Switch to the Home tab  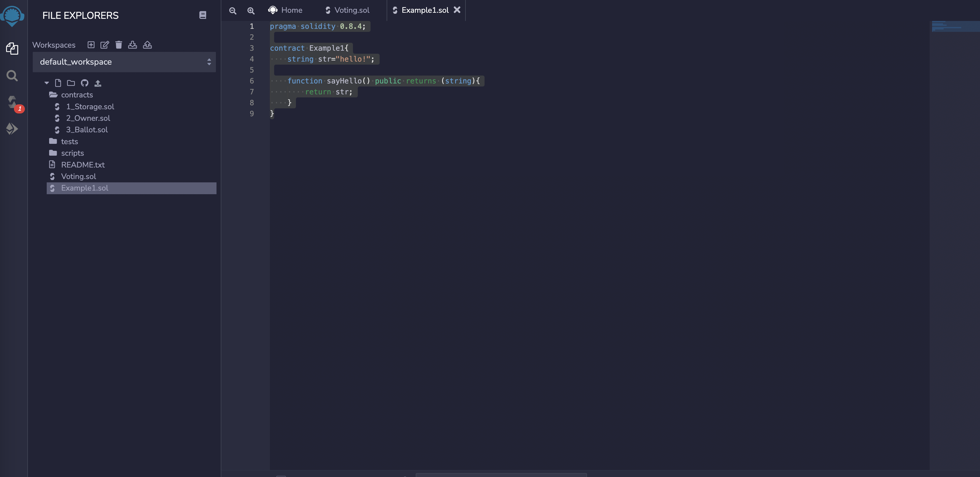(x=291, y=10)
